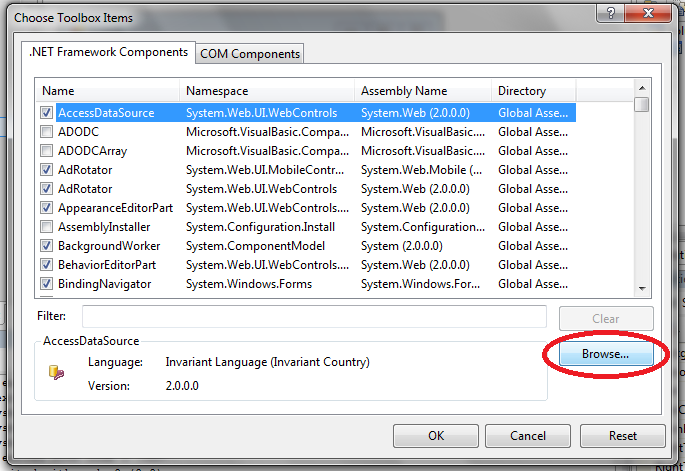Click the System.Web.Mobile assembly cell
Screen dimensions: 685x471
(422, 170)
